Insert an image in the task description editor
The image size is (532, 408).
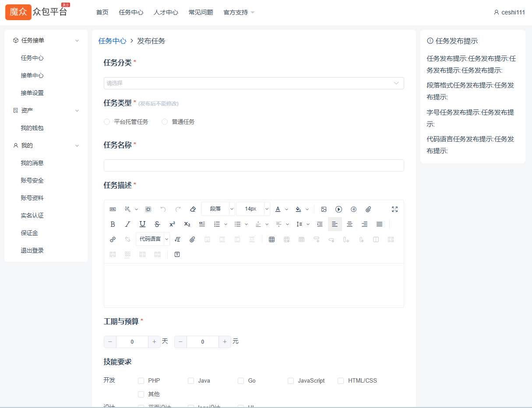pos(324,209)
